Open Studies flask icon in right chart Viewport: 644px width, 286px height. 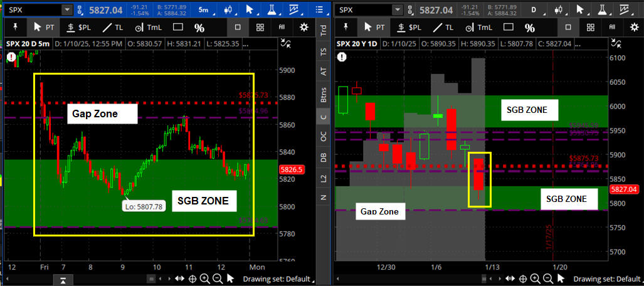(x=603, y=9)
